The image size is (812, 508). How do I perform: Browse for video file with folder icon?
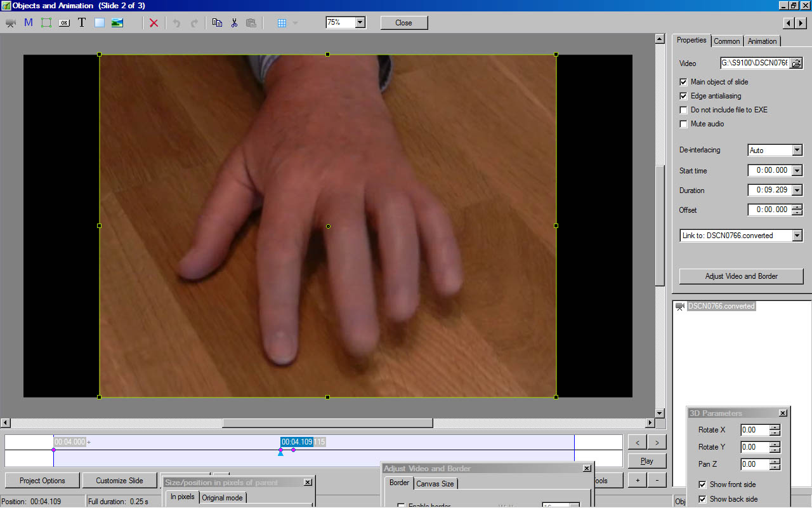(796, 63)
